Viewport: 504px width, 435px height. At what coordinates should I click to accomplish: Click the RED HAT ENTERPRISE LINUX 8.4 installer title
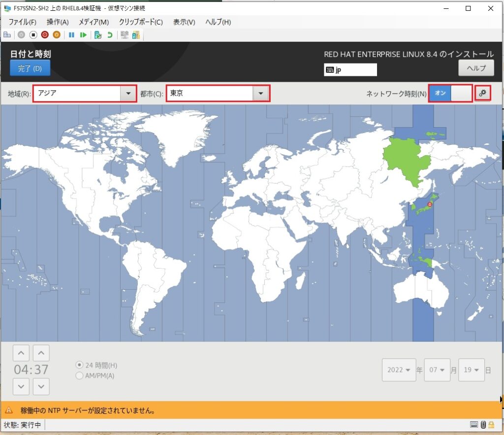pos(409,54)
